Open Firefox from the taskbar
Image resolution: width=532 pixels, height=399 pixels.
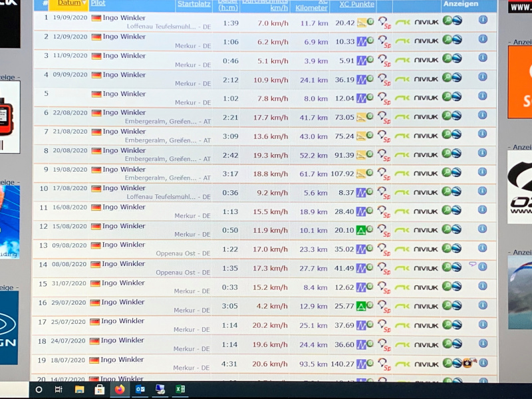[120, 390]
